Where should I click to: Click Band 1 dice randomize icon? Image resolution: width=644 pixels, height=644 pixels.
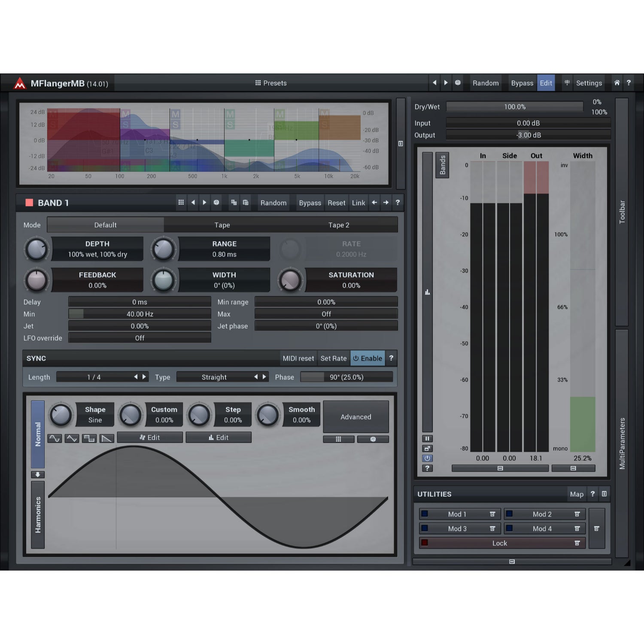216,203
